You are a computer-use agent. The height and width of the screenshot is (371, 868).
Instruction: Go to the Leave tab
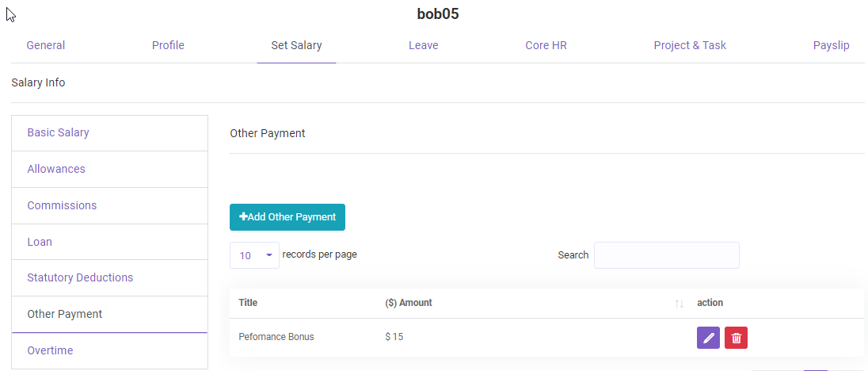(x=424, y=45)
